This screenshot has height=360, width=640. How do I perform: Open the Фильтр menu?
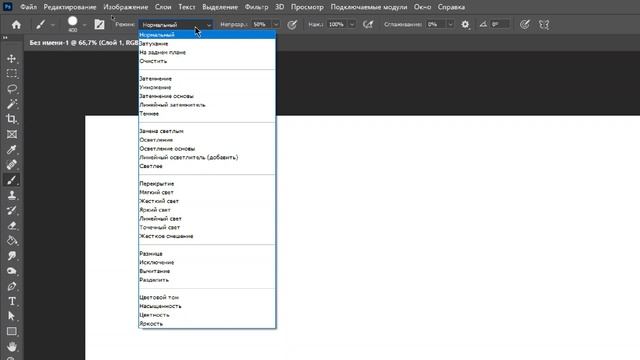pyautogui.click(x=256, y=7)
